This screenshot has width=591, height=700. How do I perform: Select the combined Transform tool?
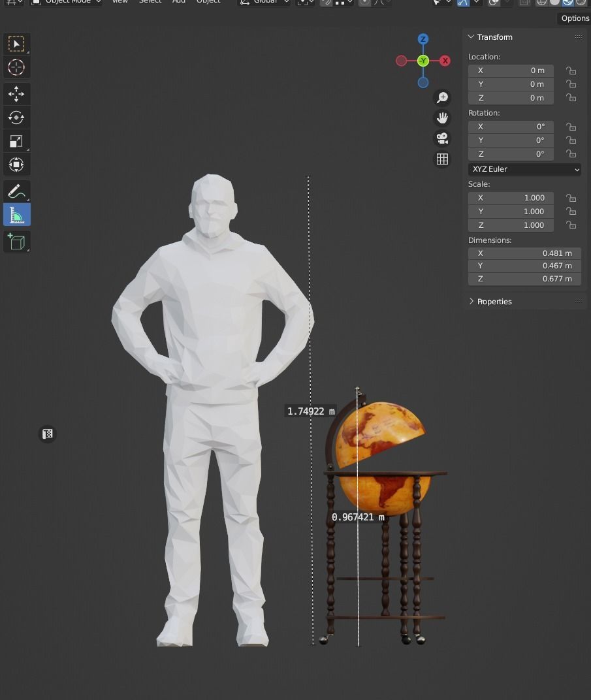click(16, 165)
